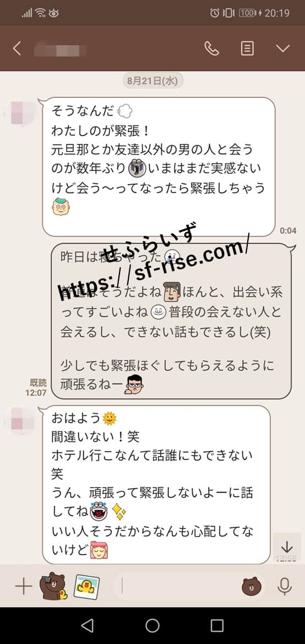
Task: Tap the microphone voice message icon
Action: (284, 587)
